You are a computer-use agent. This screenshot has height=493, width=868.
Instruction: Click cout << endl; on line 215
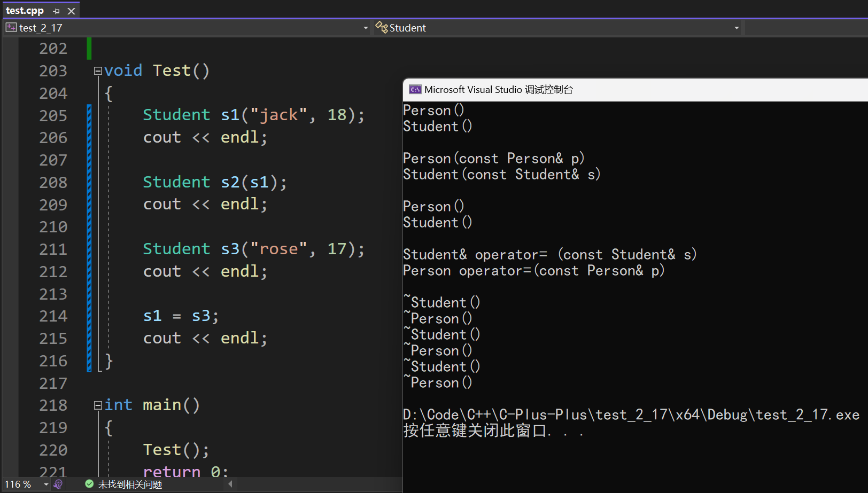coord(205,338)
